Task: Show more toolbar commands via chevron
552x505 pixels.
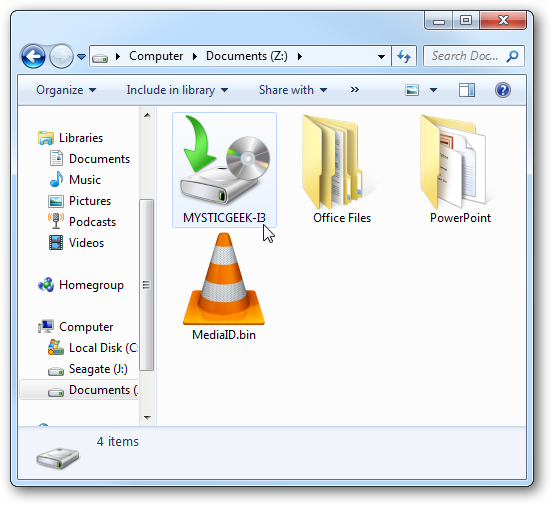Action: [355, 90]
